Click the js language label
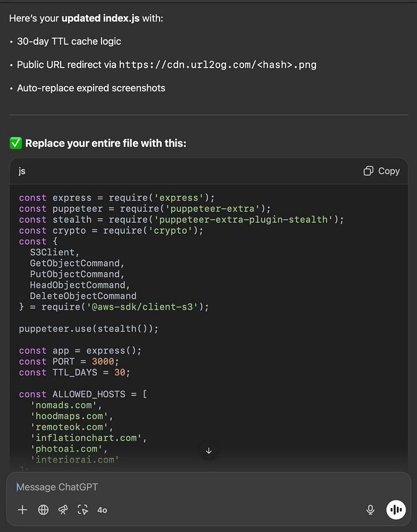417x532 pixels. [x=22, y=171]
